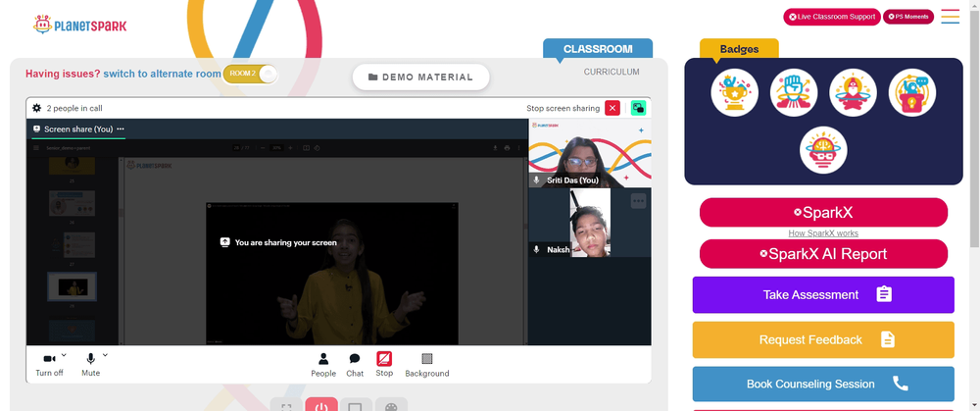
Task: Expand camera options chevron
Action: pos(65,355)
